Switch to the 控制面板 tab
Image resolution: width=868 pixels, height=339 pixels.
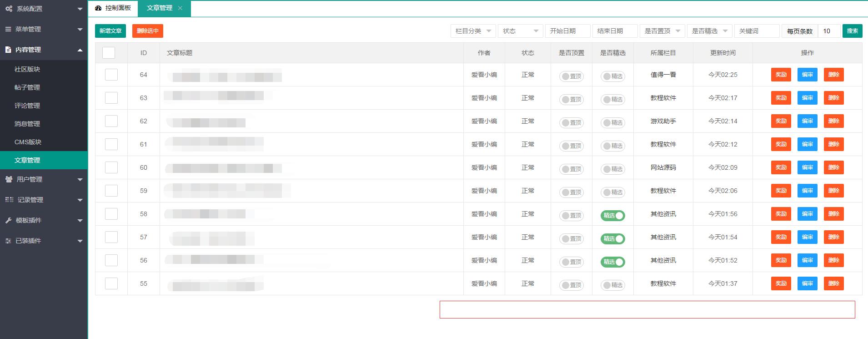coord(113,8)
